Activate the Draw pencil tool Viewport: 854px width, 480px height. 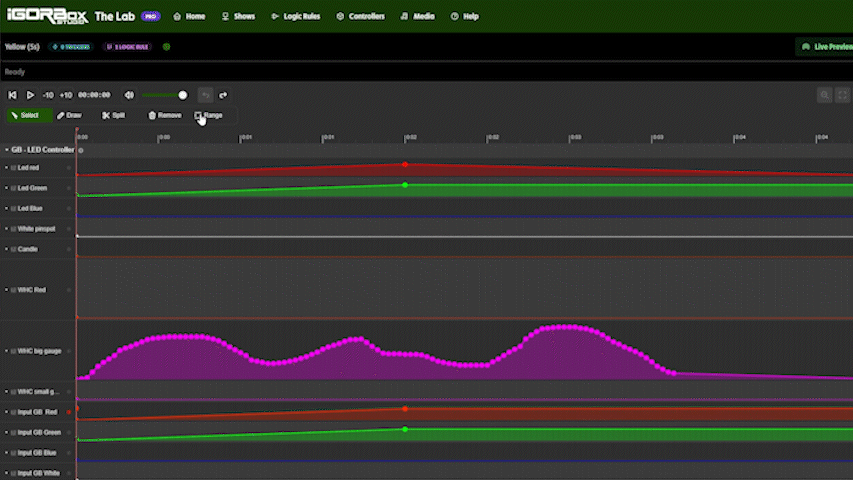(x=69, y=116)
